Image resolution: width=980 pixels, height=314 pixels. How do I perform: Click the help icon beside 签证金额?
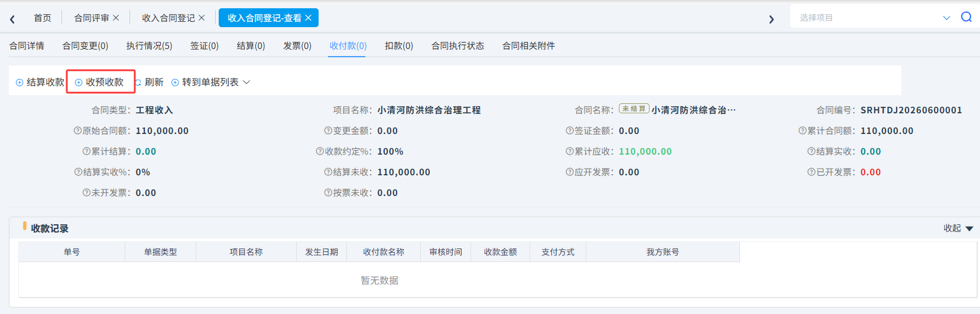(570, 130)
